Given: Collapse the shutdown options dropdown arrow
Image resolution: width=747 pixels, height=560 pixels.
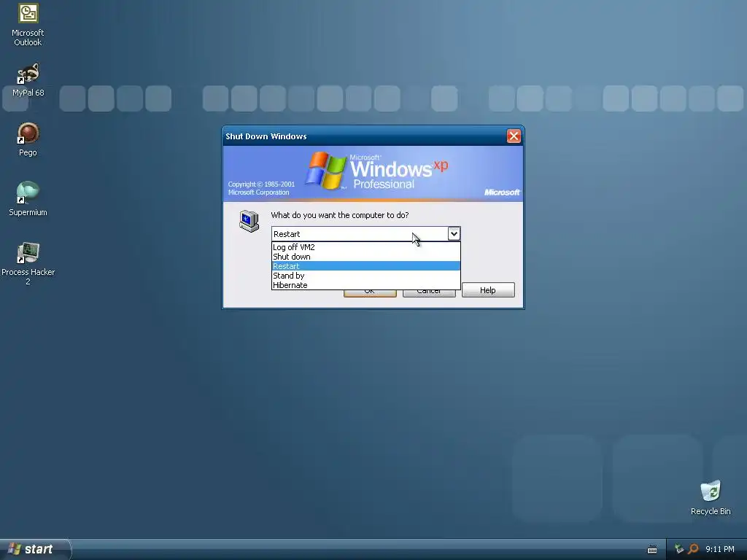Looking at the screenshot, I should point(454,234).
